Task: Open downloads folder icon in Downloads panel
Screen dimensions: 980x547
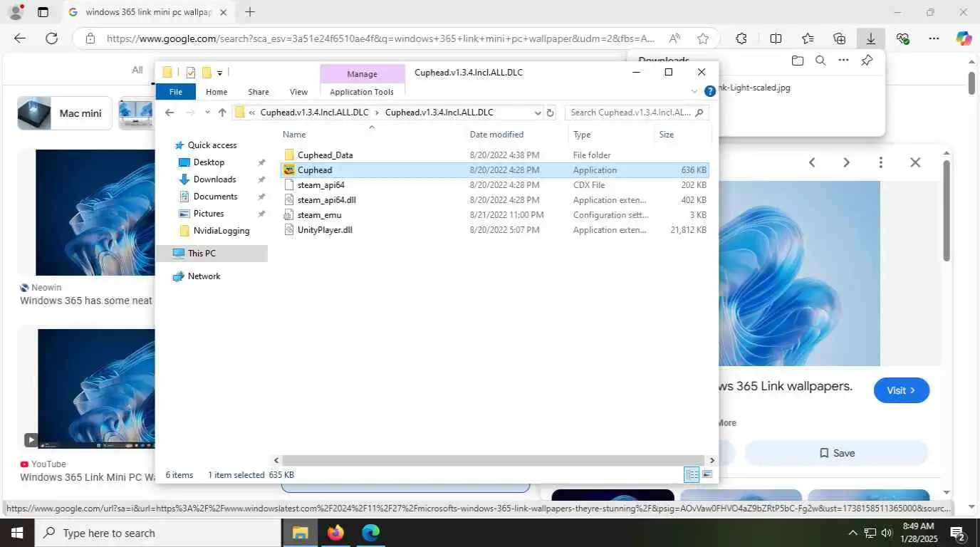Action: [x=798, y=61]
